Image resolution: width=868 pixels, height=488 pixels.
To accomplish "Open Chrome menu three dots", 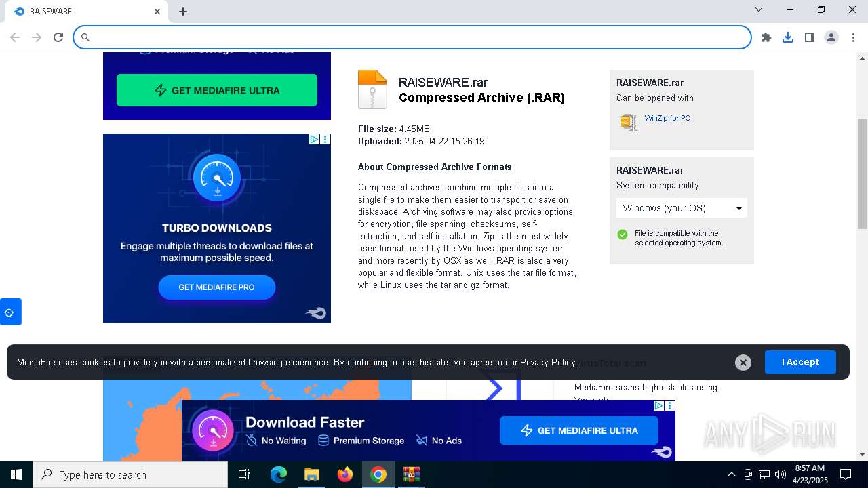I will click(x=852, y=37).
